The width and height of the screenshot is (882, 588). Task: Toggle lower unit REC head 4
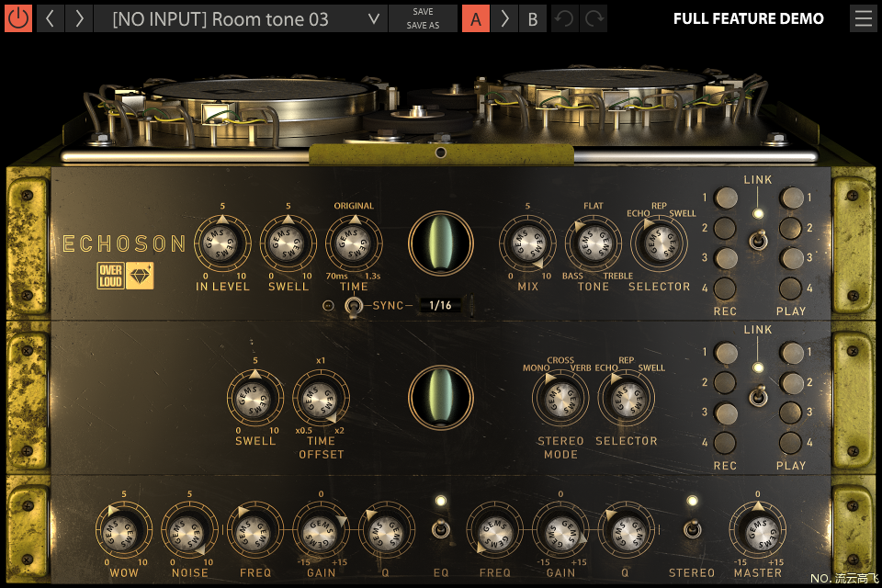click(725, 444)
